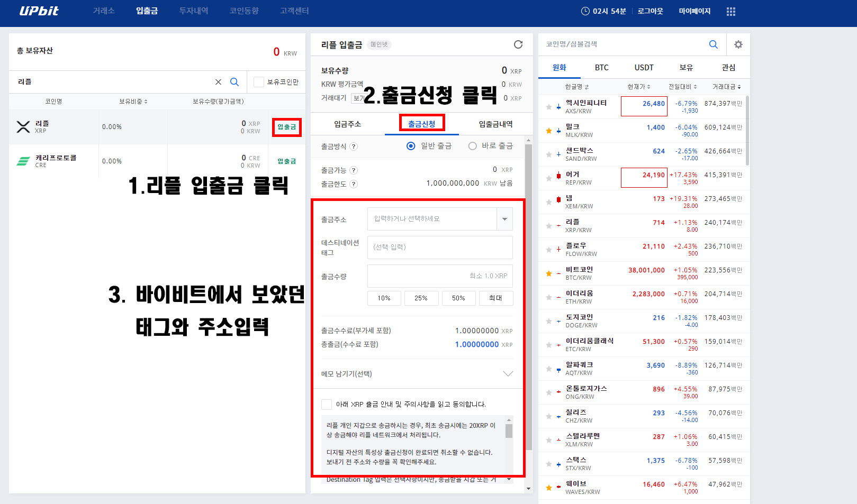Star 비트코인 as a favorite
The height and width of the screenshot is (504, 857).
click(548, 273)
